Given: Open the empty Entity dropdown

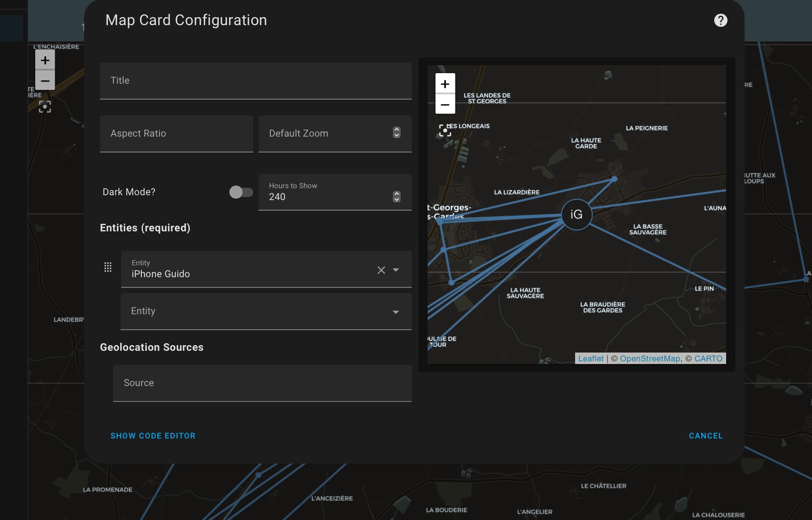Looking at the screenshot, I should pyautogui.click(x=395, y=312).
